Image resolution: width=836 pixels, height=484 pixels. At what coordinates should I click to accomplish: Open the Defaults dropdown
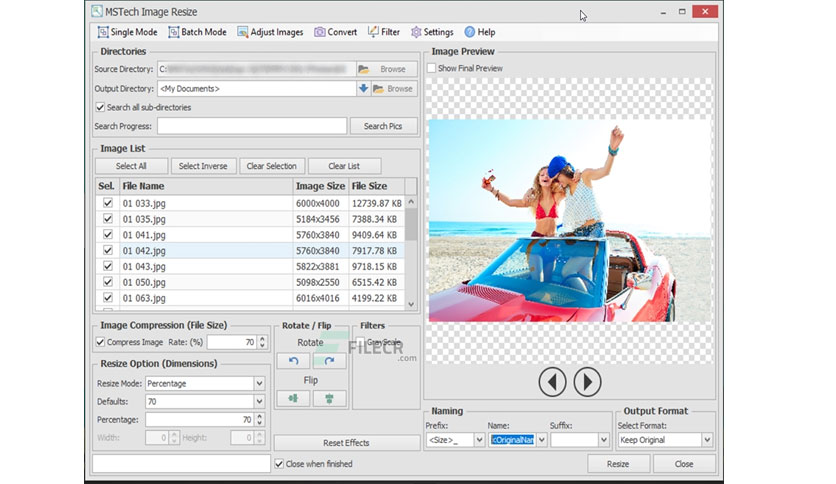click(259, 401)
